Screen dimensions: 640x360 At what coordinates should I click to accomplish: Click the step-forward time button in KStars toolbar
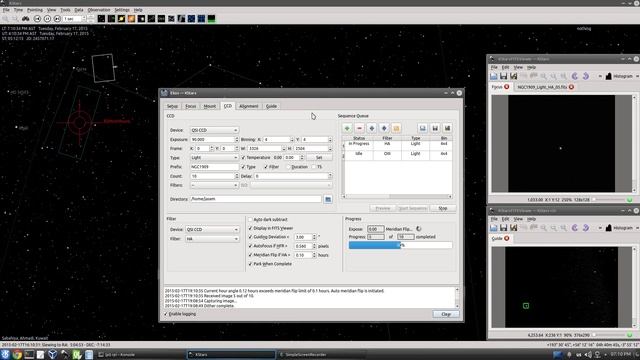click(x=57, y=19)
